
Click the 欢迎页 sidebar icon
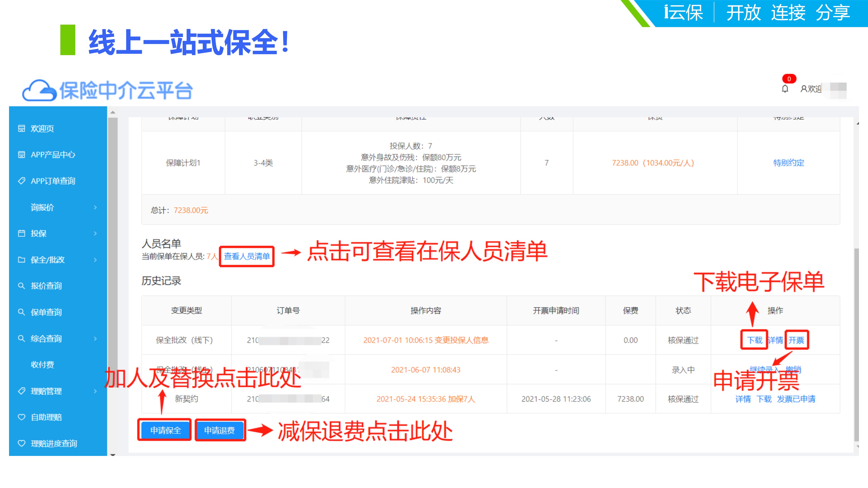21,128
